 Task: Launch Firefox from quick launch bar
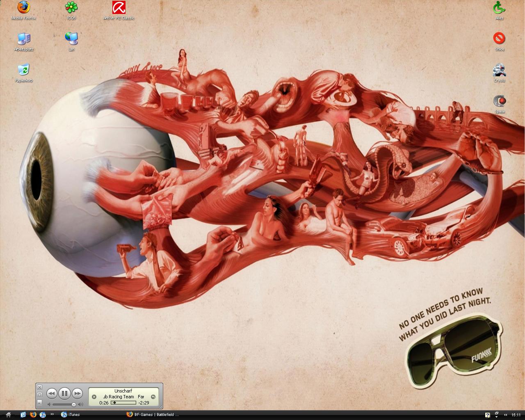tap(33, 415)
